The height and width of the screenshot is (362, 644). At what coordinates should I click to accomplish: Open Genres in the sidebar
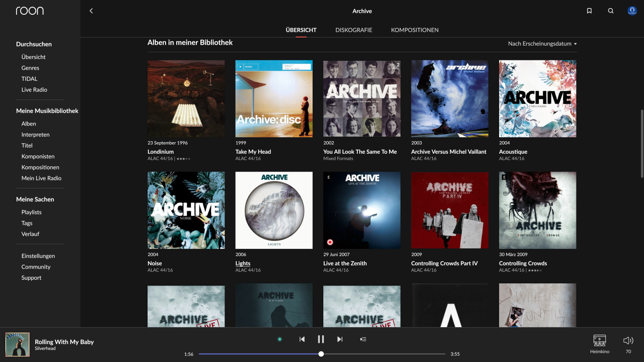tap(30, 68)
